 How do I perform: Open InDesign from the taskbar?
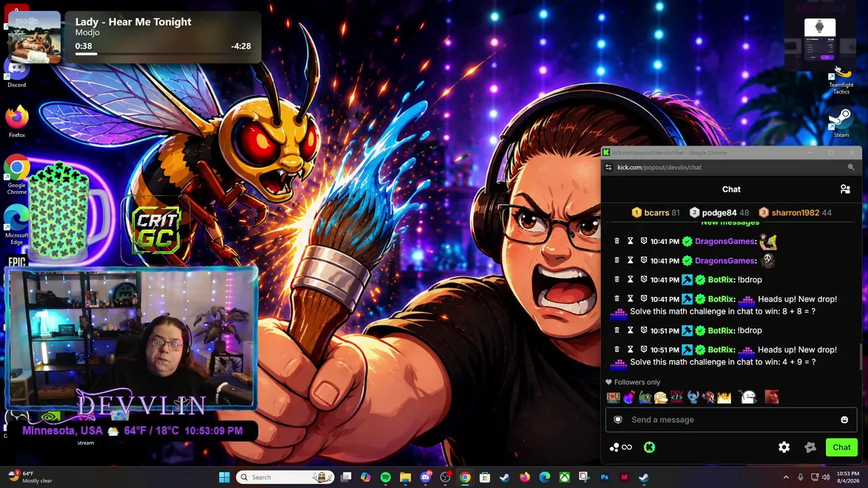pos(624,477)
